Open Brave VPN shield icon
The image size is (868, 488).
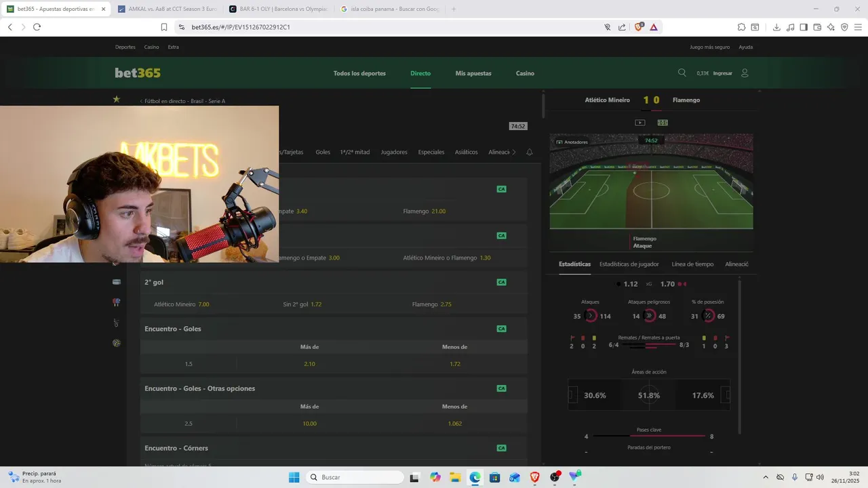(844, 27)
